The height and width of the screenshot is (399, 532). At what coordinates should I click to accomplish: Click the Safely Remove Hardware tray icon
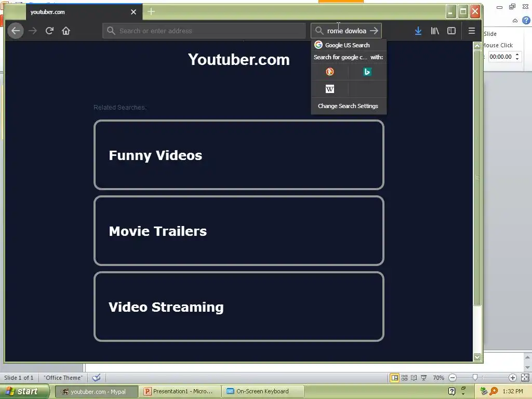pyautogui.click(x=484, y=391)
